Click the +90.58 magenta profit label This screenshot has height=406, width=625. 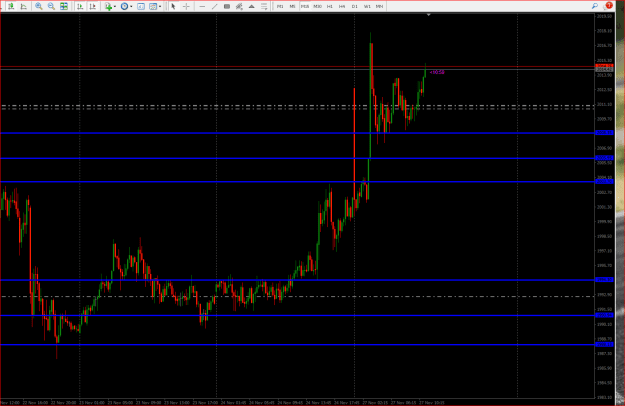click(437, 72)
